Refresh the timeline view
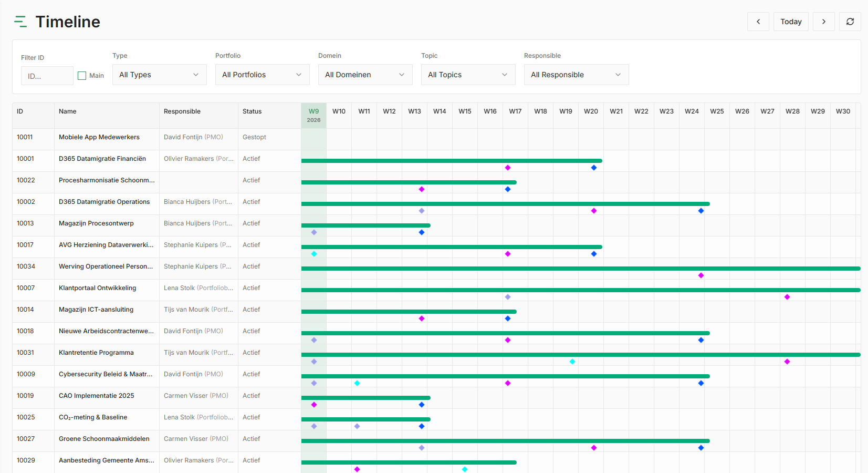868x473 pixels. click(850, 22)
